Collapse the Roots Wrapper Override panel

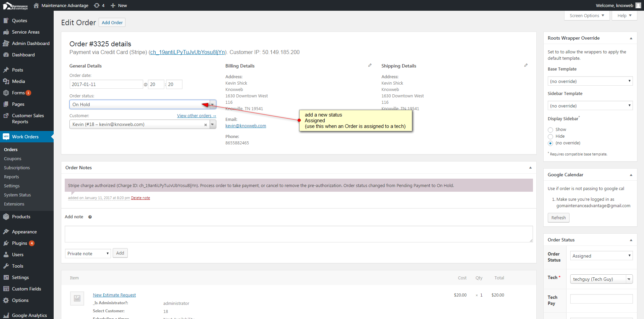point(631,38)
